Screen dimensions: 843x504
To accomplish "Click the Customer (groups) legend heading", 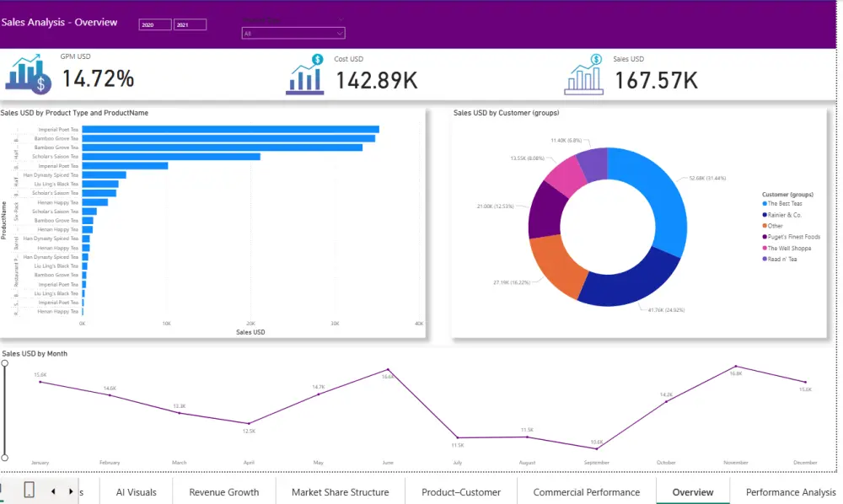I will pyautogui.click(x=787, y=195).
